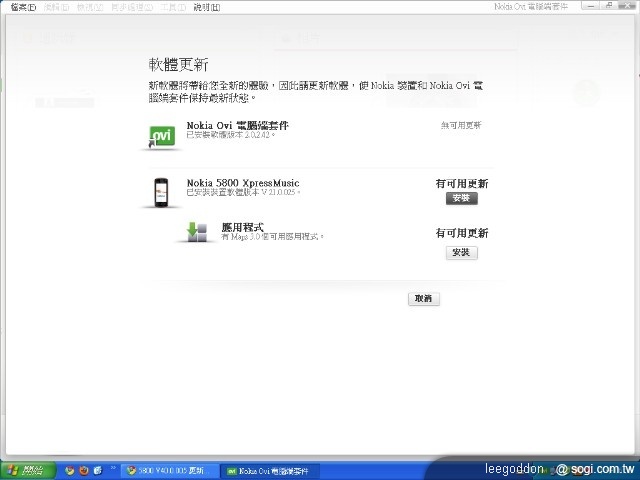Open the 工具 tools menu
The height and width of the screenshot is (480, 640).
tap(172, 7)
